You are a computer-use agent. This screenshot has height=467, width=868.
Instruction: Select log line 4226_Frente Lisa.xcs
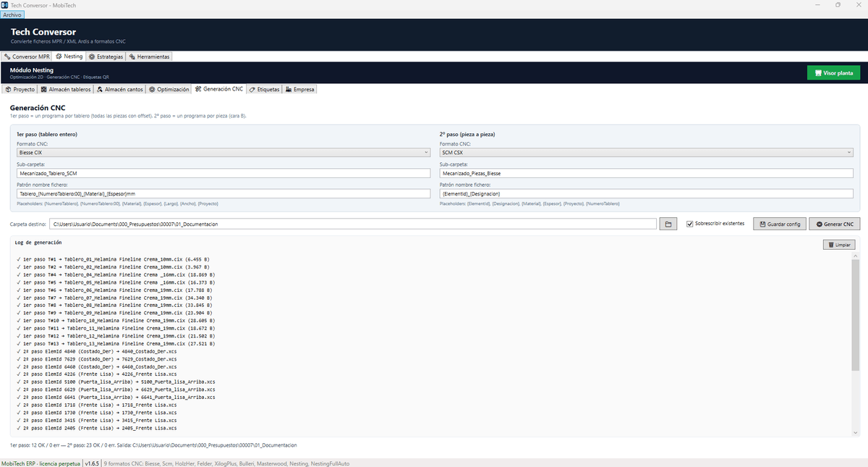coord(95,374)
